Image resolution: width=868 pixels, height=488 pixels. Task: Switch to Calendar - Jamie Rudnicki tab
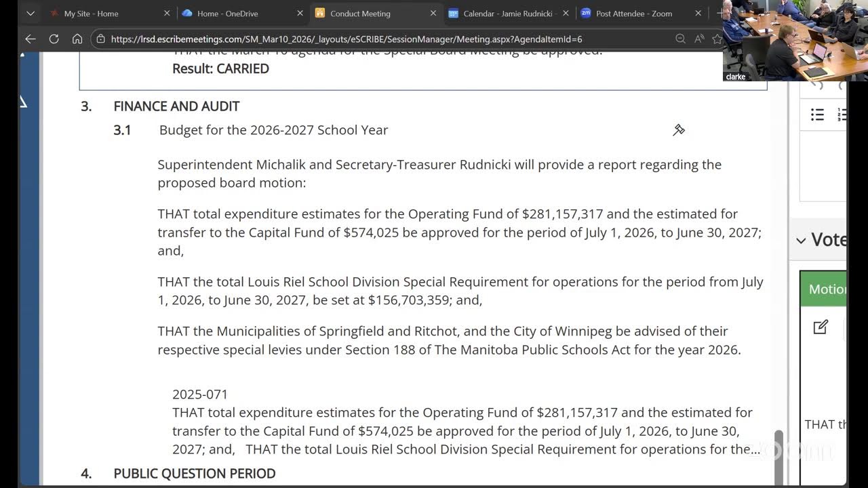pos(509,13)
